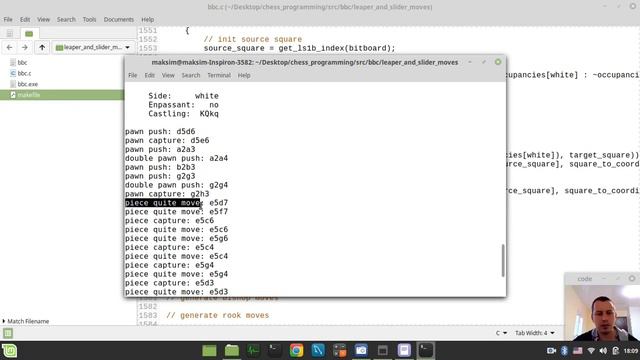Open the blue pen application in the taskbar

(x=318, y=351)
